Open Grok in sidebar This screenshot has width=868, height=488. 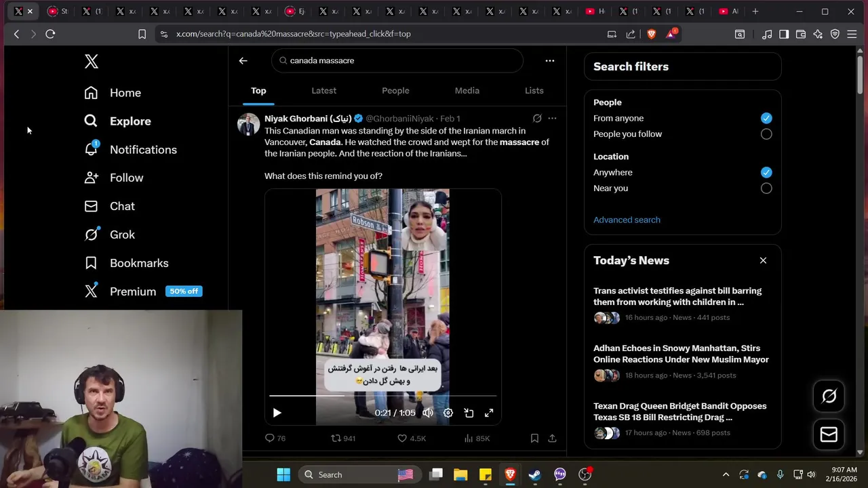pyautogui.click(x=109, y=235)
